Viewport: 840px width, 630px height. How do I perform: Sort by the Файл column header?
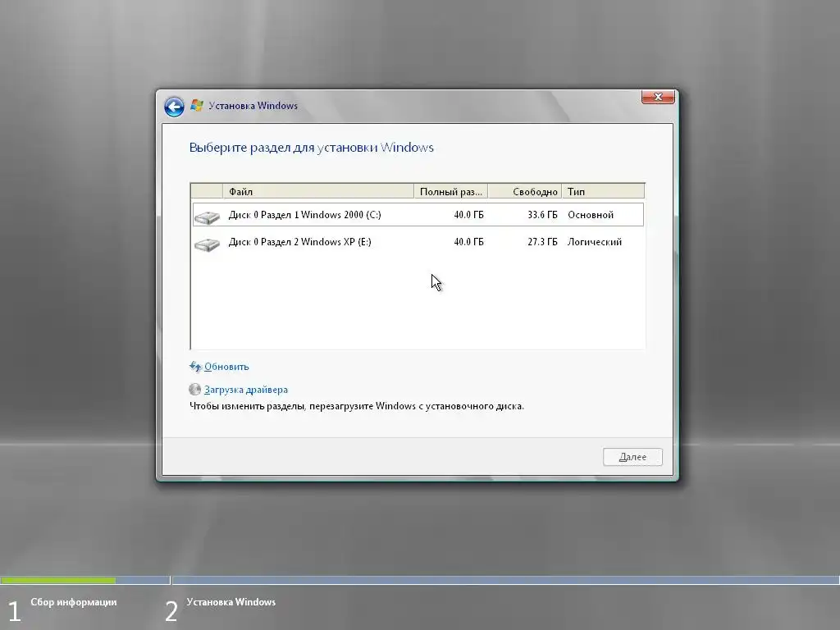(x=318, y=191)
